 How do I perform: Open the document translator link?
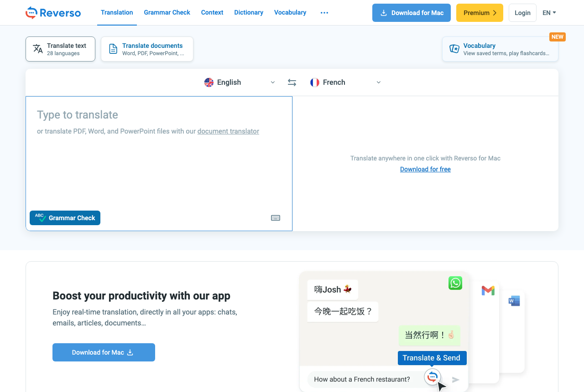click(228, 131)
